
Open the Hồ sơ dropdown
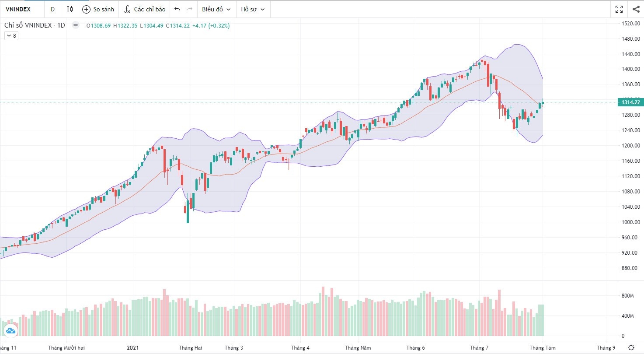(253, 9)
